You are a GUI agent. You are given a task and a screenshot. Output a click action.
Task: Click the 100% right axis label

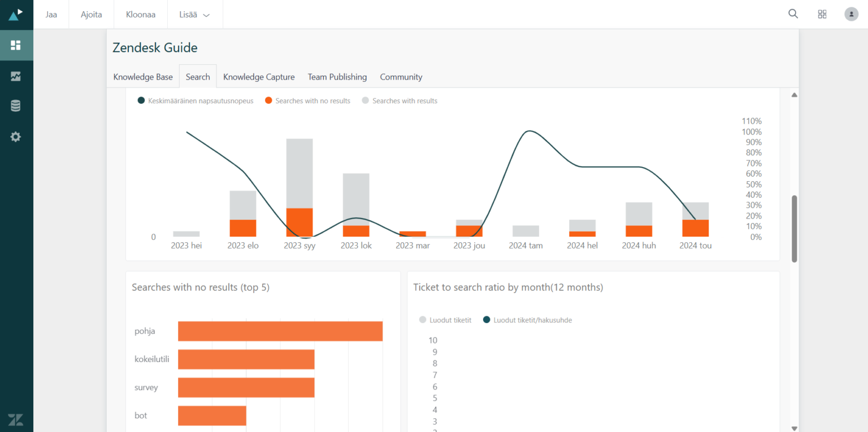[752, 132]
